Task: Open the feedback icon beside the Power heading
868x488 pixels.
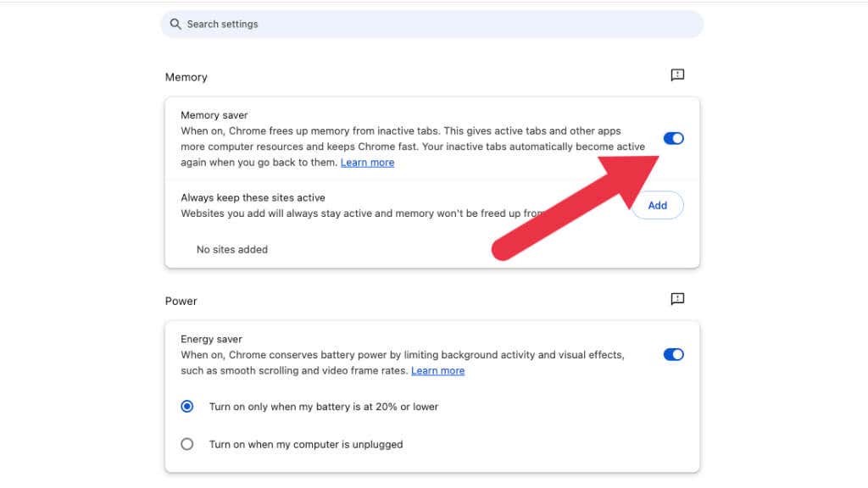Action: click(677, 299)
